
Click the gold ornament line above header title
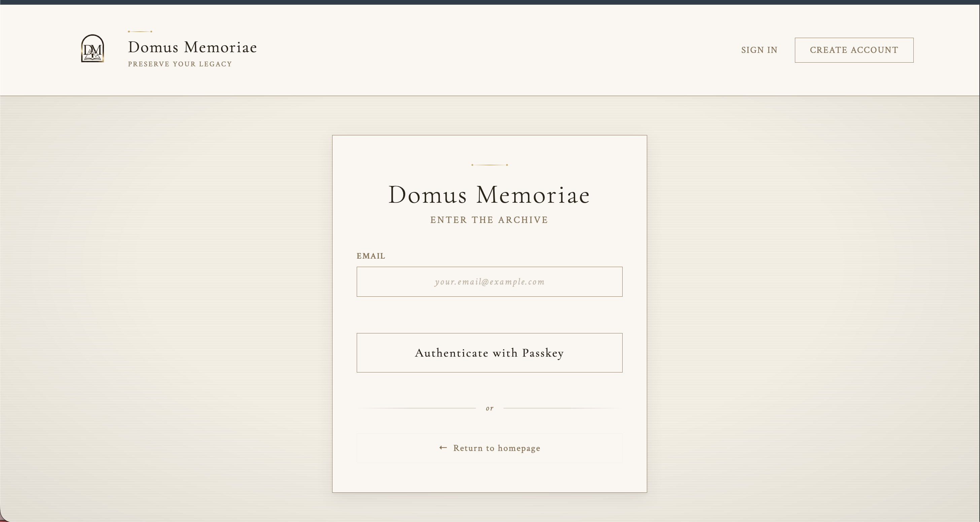click(x=140, y=32)
